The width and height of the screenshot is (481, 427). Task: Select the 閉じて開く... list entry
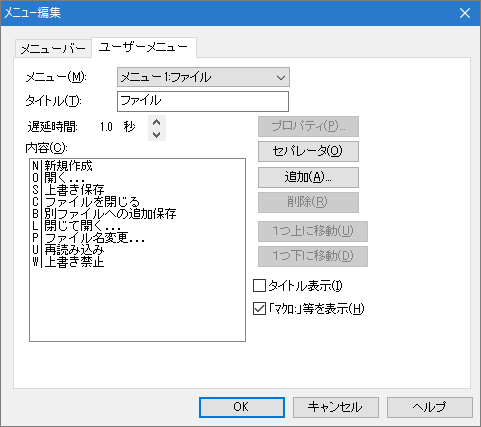click(137, 226)
